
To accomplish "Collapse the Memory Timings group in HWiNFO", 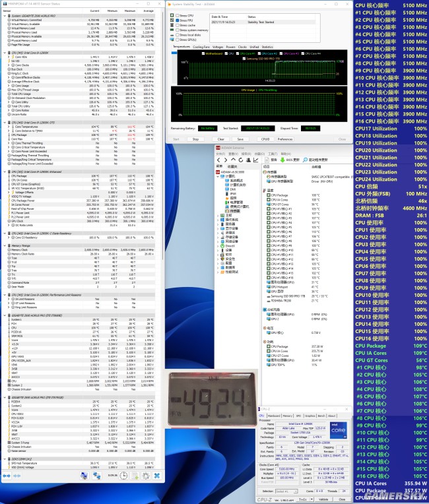I will [5, 245].
